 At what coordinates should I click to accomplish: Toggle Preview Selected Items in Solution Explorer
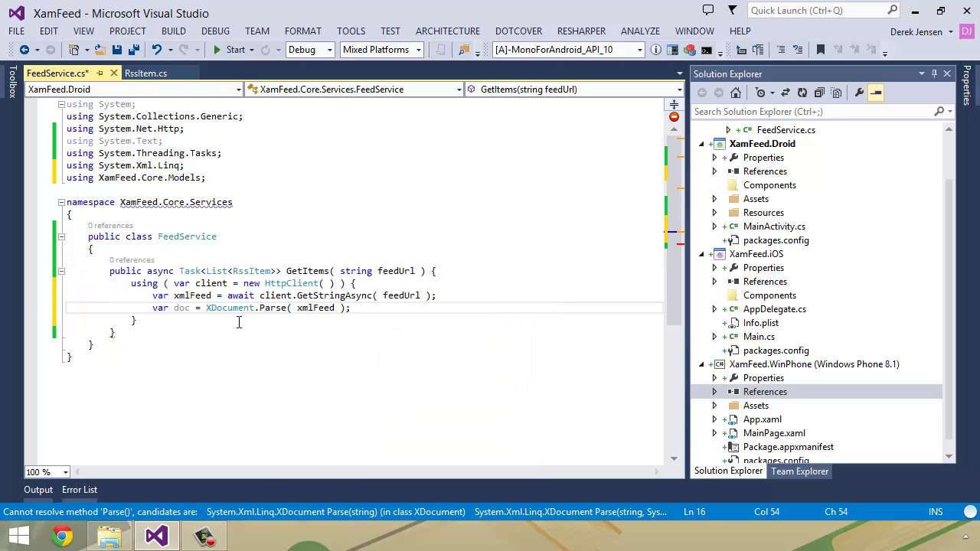coord(876,93)
